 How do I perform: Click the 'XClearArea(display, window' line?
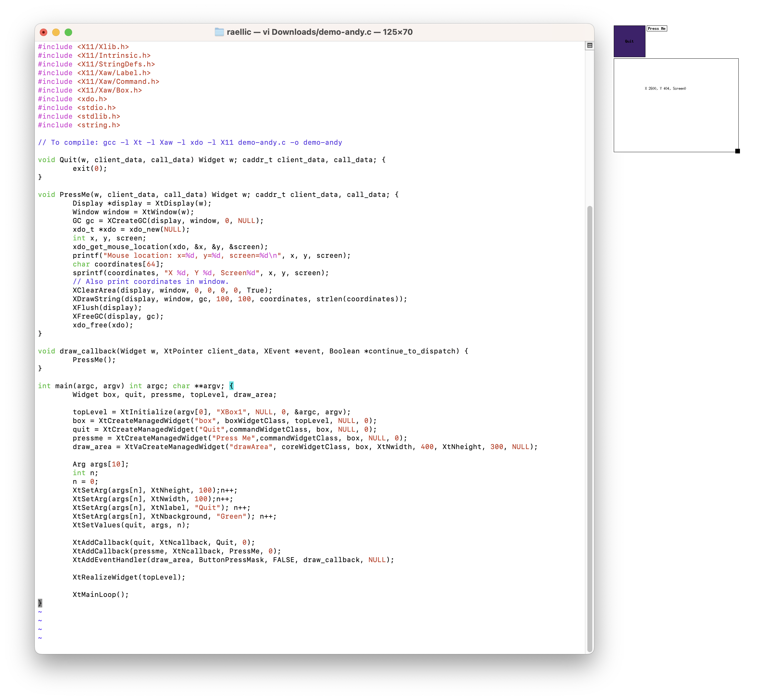click(173, 291)
